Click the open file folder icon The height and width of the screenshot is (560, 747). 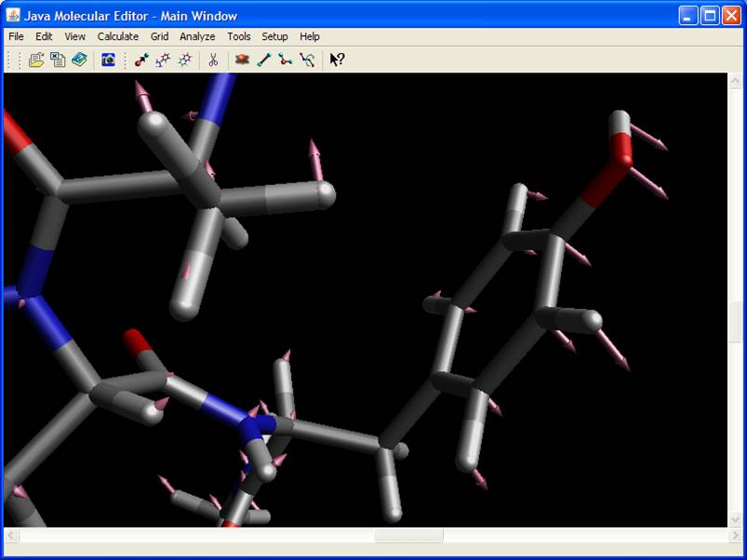[x=36, y=60]
